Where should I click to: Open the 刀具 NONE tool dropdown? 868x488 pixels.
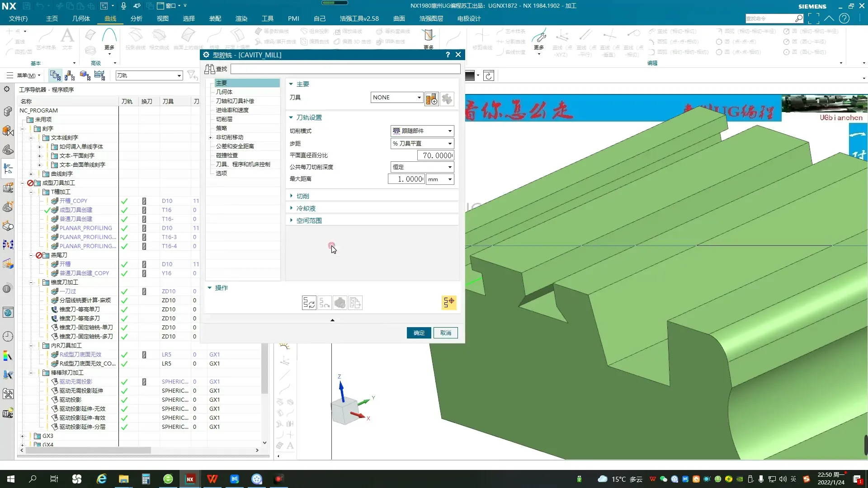tap(396, 97)
